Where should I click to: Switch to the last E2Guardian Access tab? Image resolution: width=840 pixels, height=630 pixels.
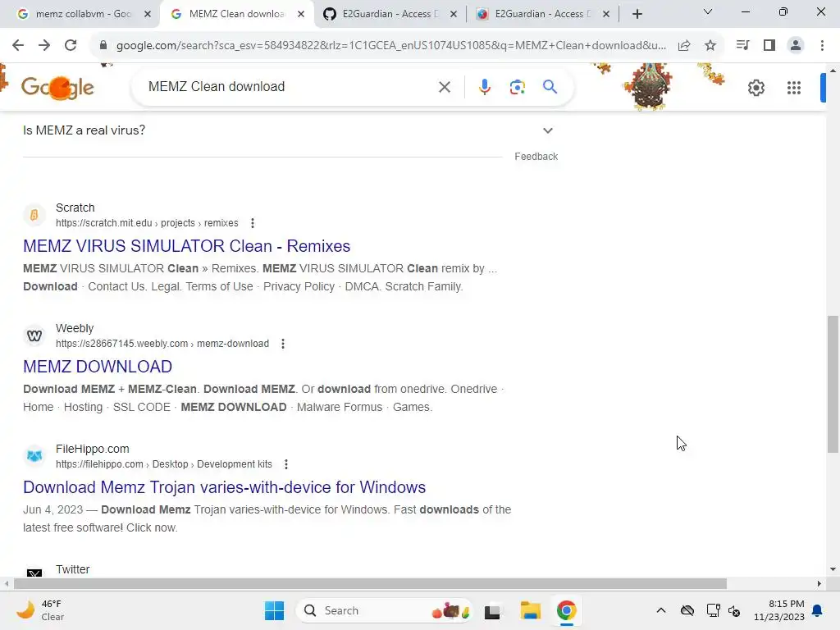pyautogui.click(x=542, y=14)
